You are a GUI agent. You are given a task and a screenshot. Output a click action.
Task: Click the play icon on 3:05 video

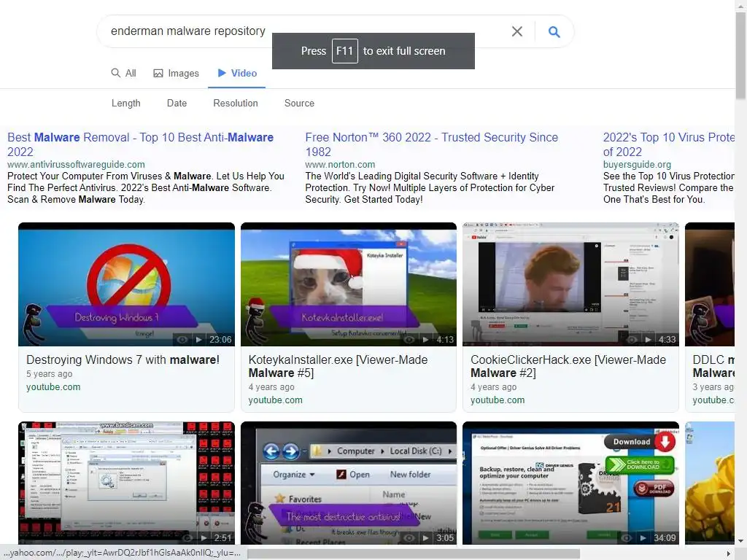[x=425, y=538]
